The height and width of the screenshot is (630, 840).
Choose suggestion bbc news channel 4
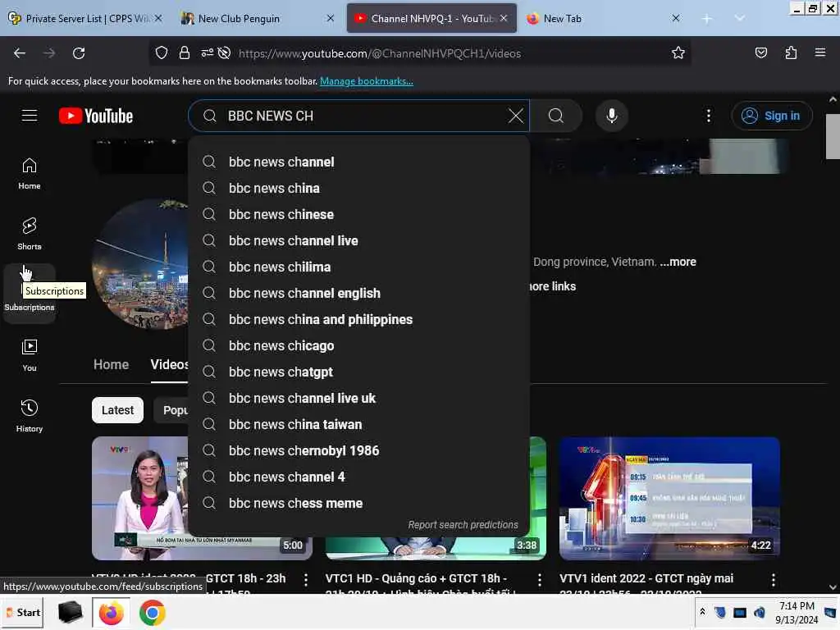(x=359, y=477)
